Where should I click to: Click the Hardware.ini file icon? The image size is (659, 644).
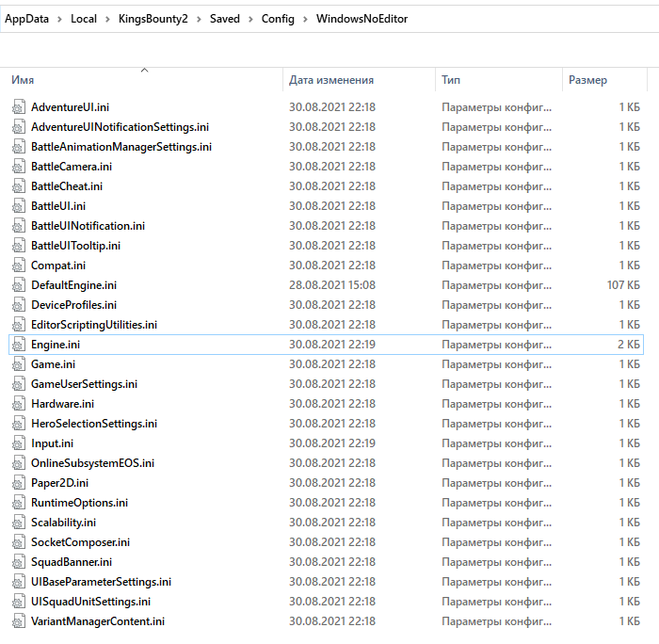pyautogui.click(x=18, y=404)
